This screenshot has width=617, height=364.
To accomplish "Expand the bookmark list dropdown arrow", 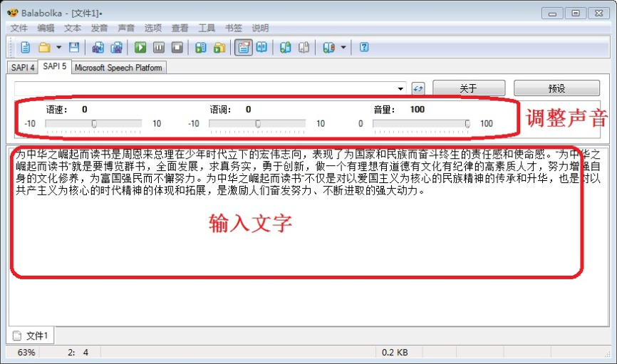I will coord(343,48).
